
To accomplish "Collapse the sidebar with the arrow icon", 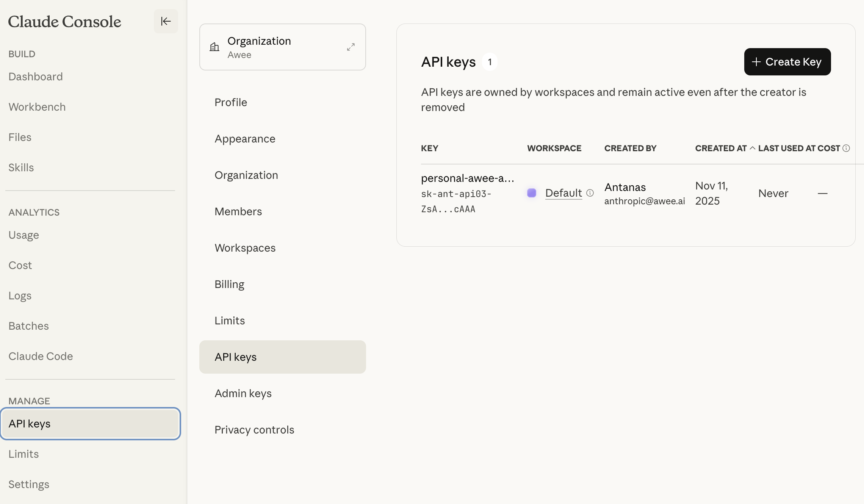I will (x=166, y=21).
